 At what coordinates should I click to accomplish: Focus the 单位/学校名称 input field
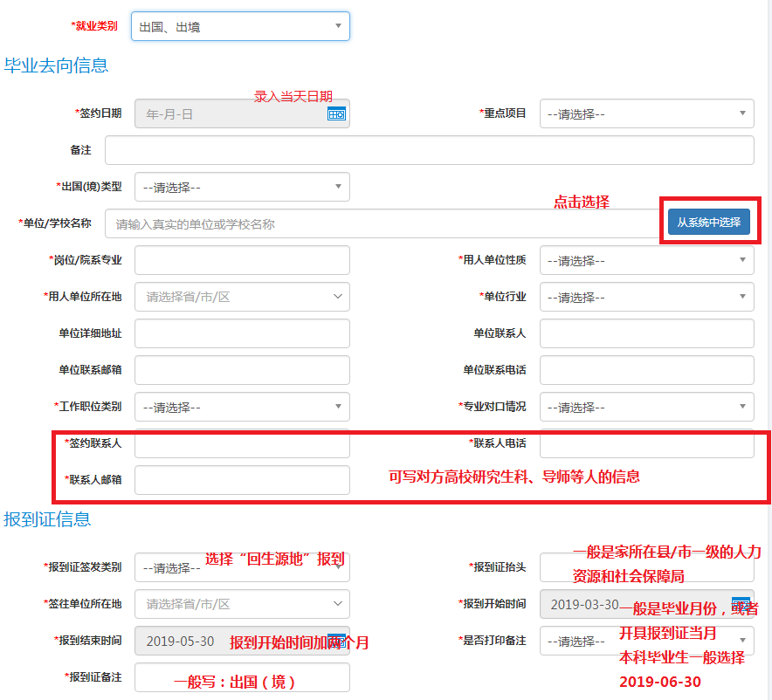380,223
